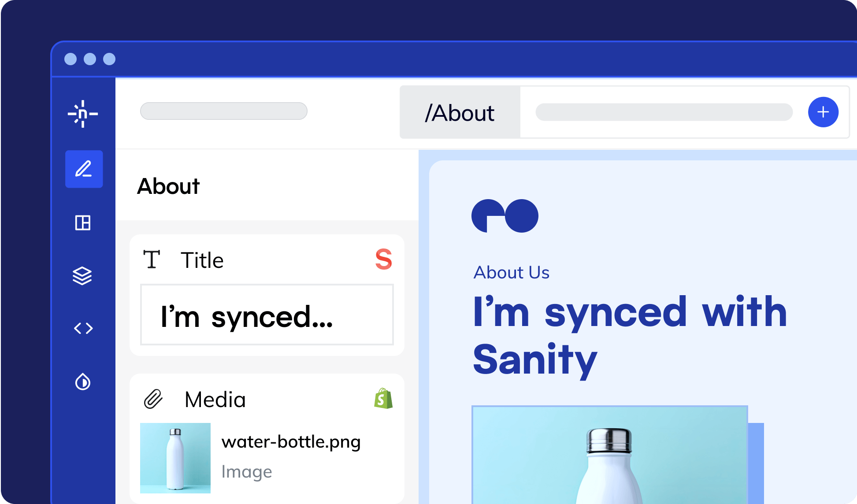Click the water-bottle.png file name
Viewport: 857px width, 504px height.
(x=291, y=442)
